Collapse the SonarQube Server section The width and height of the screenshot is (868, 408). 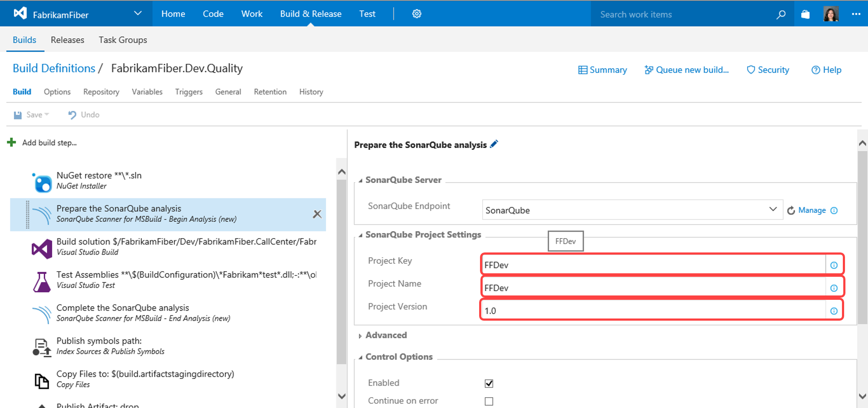coord(360,180)
